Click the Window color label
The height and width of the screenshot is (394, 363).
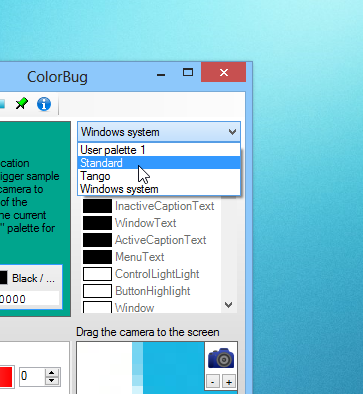coord(135,308)
